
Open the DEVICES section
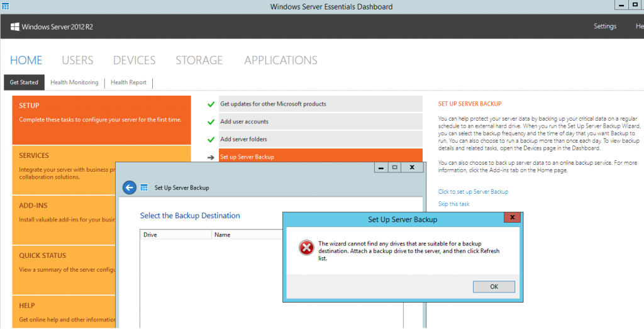(x=135, y=60)
